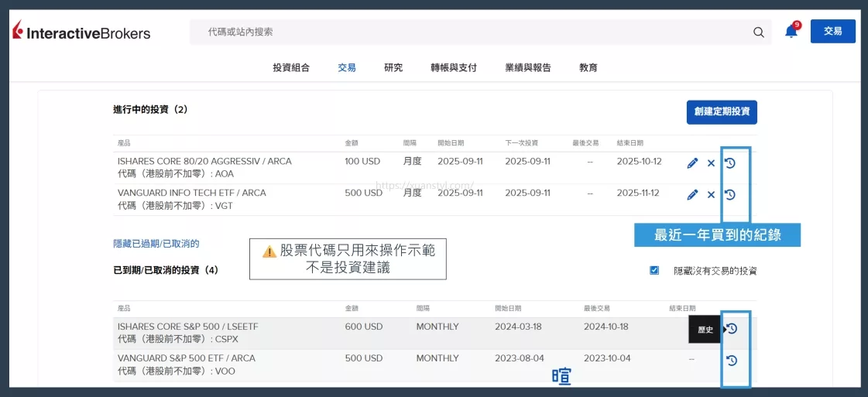Click the Interactive Brokers logo

tap(81, 32)
